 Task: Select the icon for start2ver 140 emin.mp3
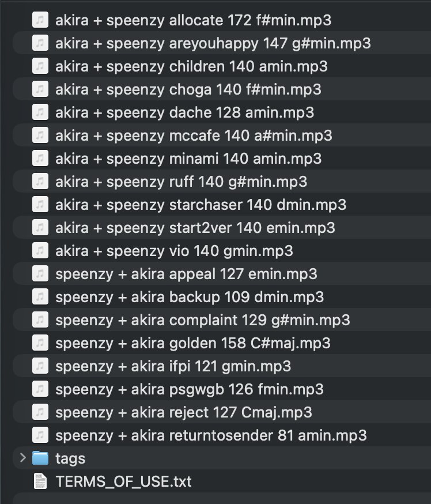(x=40, y=228)
